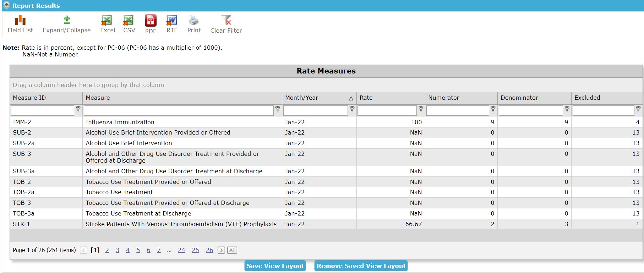Show All items in the pager

coord(232,250)
